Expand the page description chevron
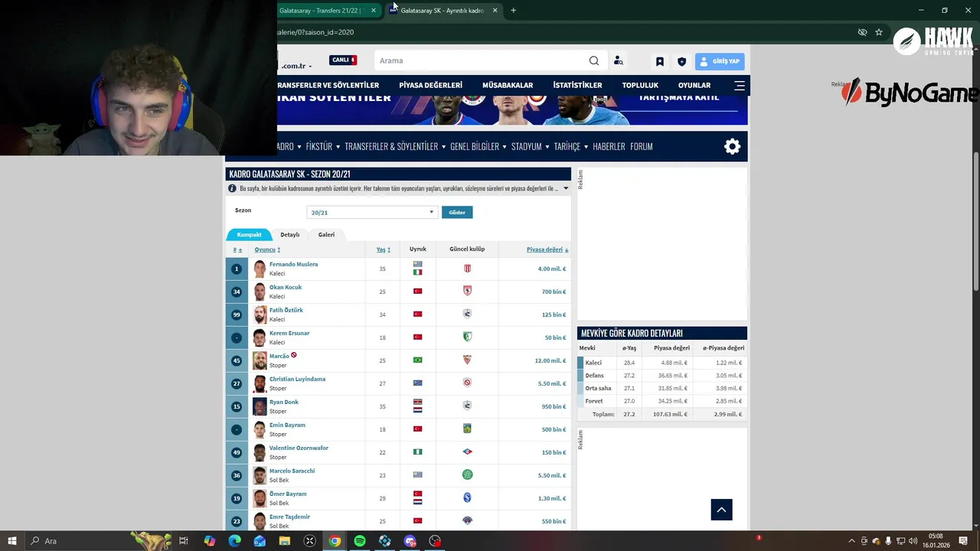The width and height of the screenshot is (980, 551). (x=566, y=188)
